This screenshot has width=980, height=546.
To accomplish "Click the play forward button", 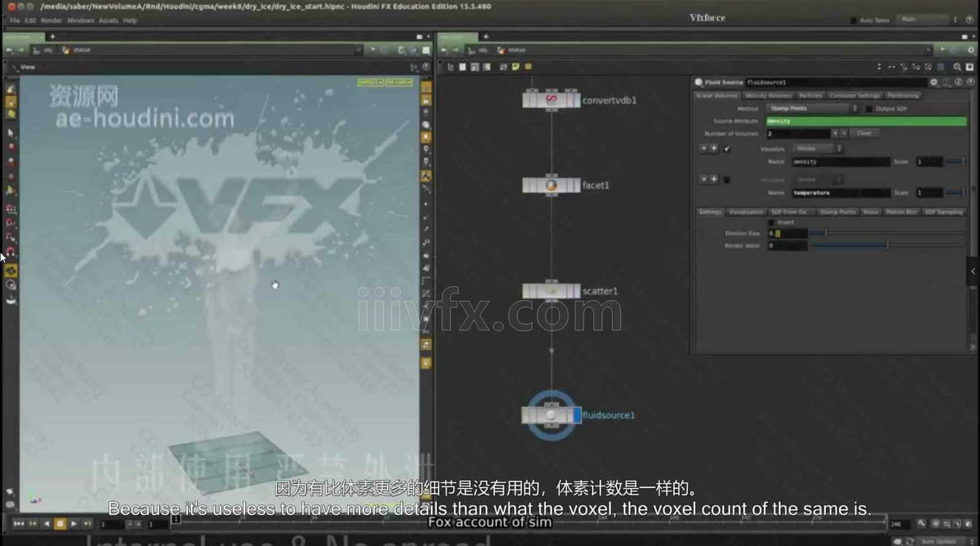I will [74, 524].
